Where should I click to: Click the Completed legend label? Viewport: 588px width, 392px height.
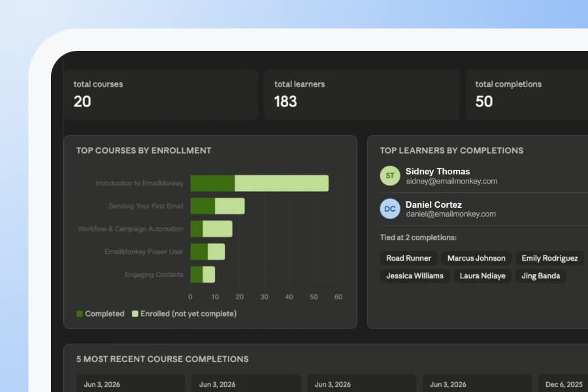105,314
